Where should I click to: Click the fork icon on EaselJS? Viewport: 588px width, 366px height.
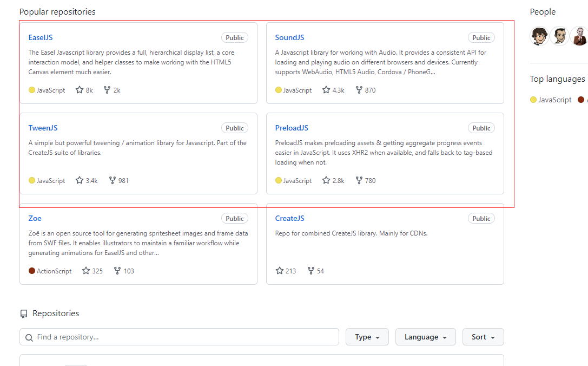(x=107, y=90)
